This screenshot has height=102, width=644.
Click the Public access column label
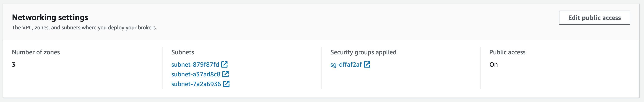click(x=507, y=52)
